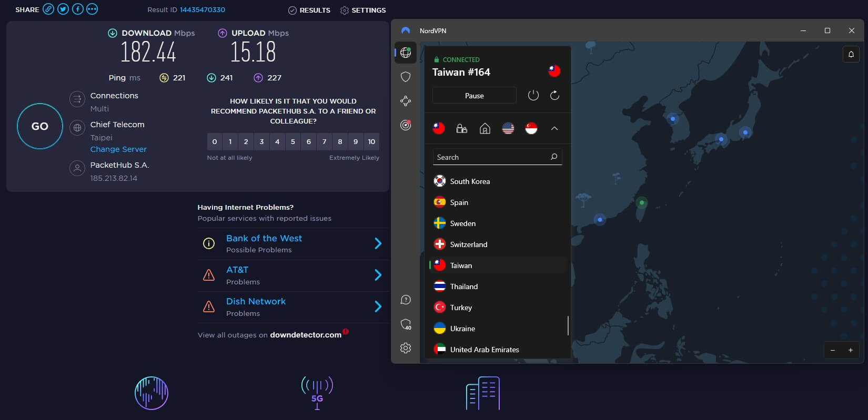Open the Speedtest RESULTS tab
868x420 pixels.
(x=309, y=10)
